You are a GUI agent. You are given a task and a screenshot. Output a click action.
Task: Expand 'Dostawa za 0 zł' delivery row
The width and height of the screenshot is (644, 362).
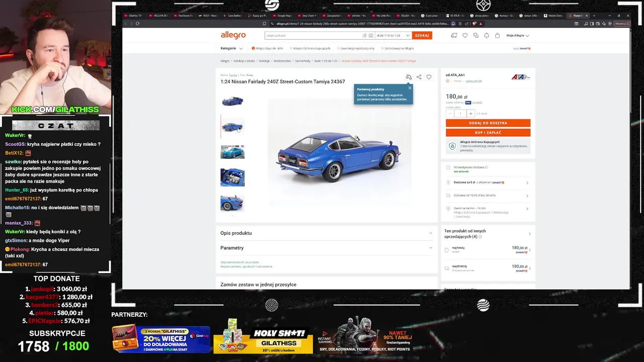pos(488,183)
